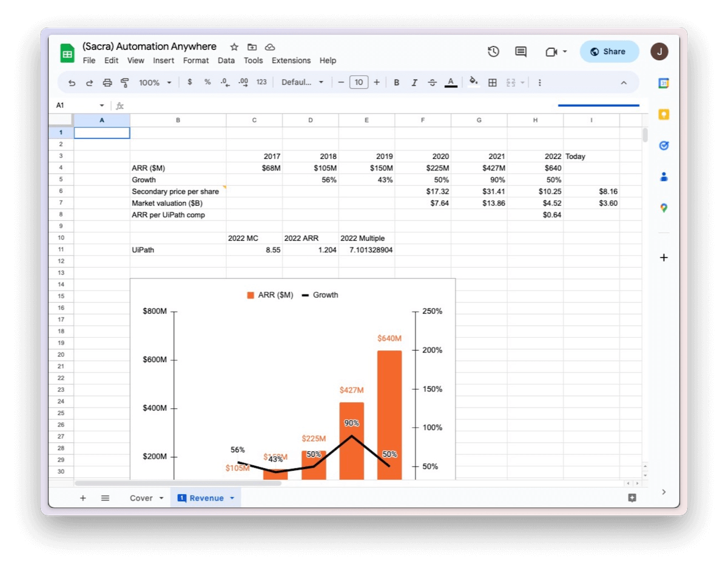Open the zoom level dropdown

(155, 82)
